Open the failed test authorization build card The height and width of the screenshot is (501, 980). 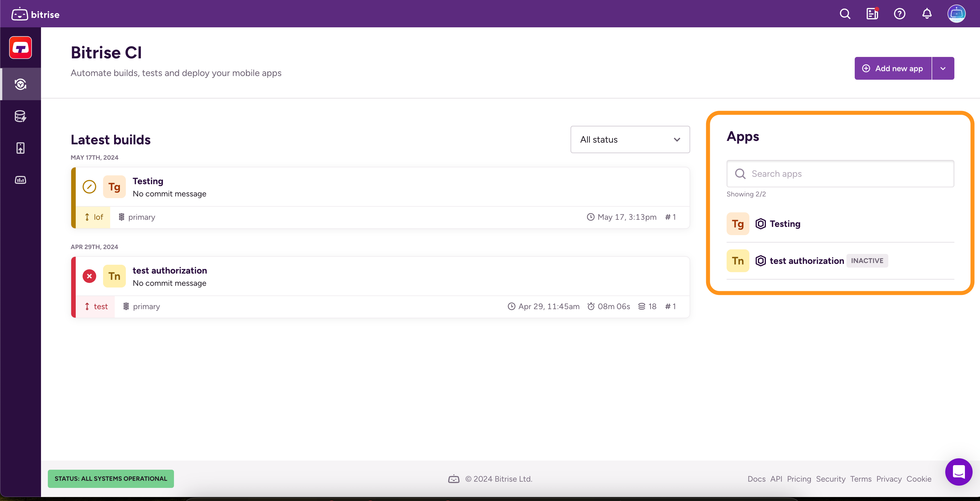(x=170, y=271)
